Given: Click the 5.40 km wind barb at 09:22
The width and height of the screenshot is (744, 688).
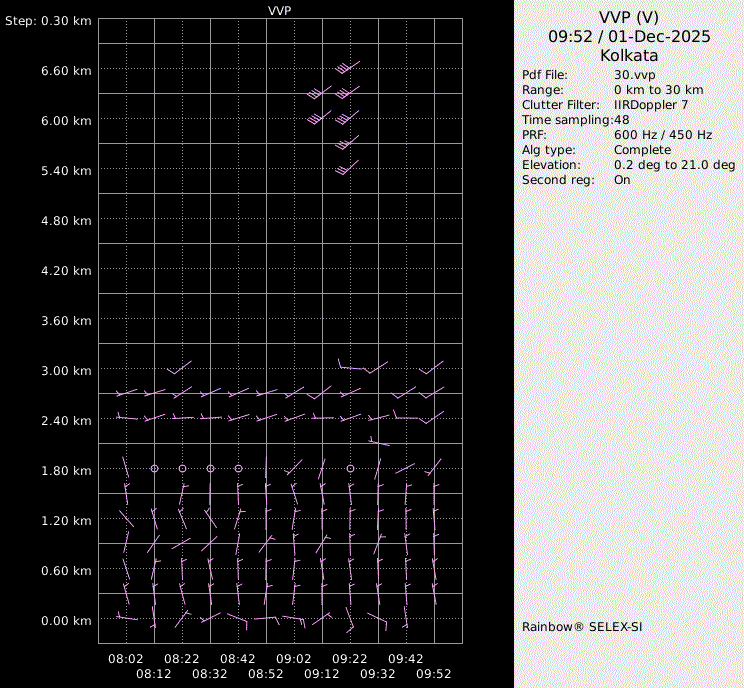Looking at the screenshot, I should click(346, 168).
